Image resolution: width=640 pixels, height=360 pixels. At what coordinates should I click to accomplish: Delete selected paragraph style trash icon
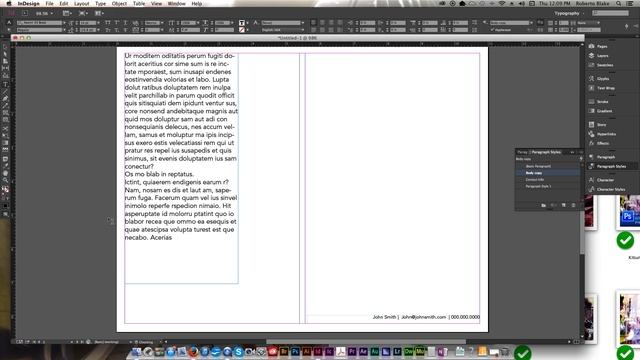(x=573, y=205)
